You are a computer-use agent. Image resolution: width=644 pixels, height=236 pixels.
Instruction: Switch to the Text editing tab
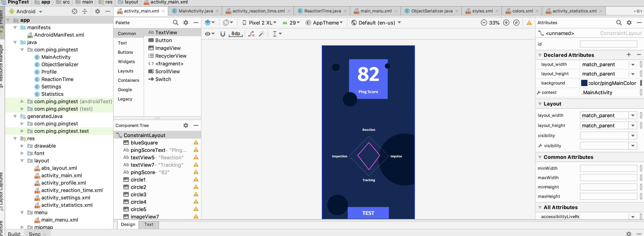pos(149,224)
